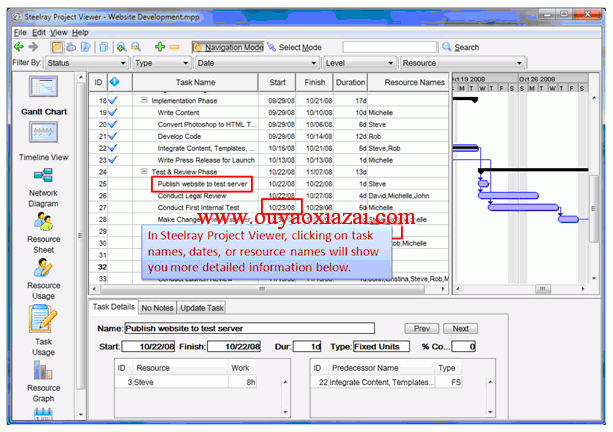Image resolution: width=613 pixels, height=432 pixels.
Task: Select the Conduct Legal Review task
Action: tap(192, 196)
